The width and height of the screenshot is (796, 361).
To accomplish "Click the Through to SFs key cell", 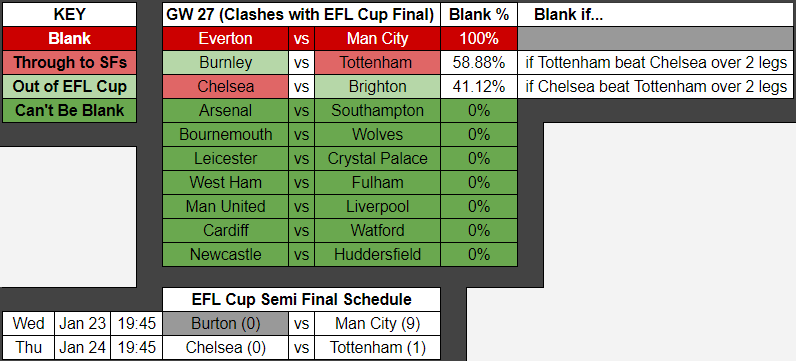I will click(x=70, y=62).
